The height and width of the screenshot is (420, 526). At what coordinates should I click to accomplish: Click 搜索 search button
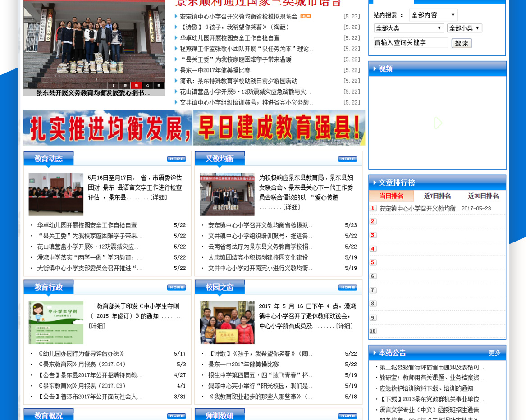coord(462,43)
